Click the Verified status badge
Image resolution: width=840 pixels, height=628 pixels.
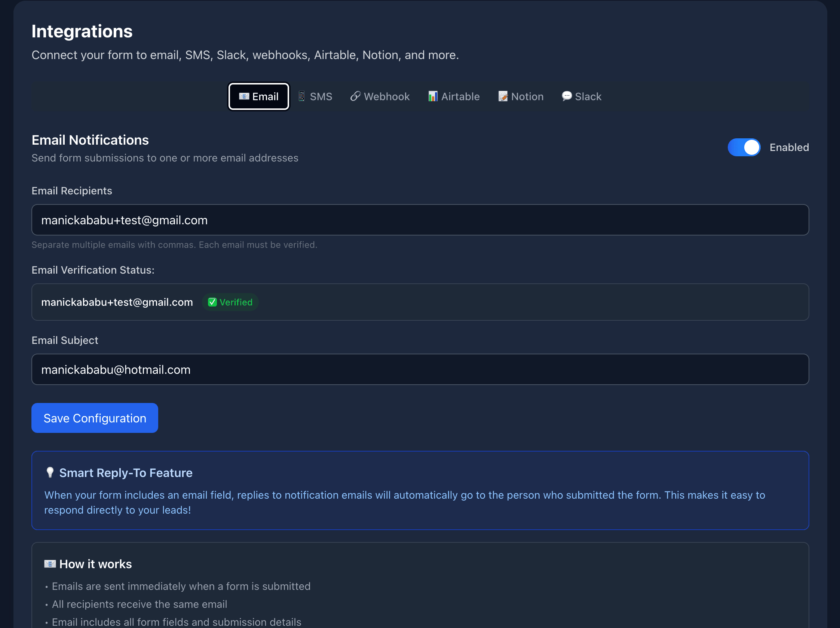coord(230,302)
